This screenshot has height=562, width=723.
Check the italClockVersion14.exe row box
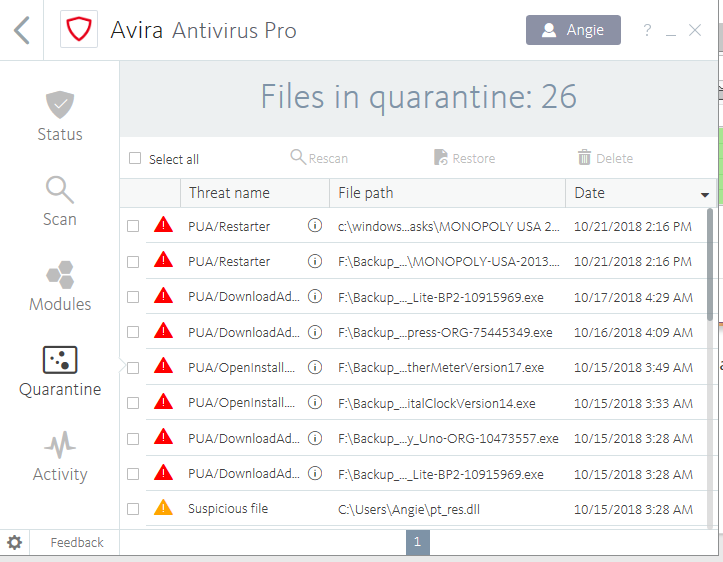(133, 403)
